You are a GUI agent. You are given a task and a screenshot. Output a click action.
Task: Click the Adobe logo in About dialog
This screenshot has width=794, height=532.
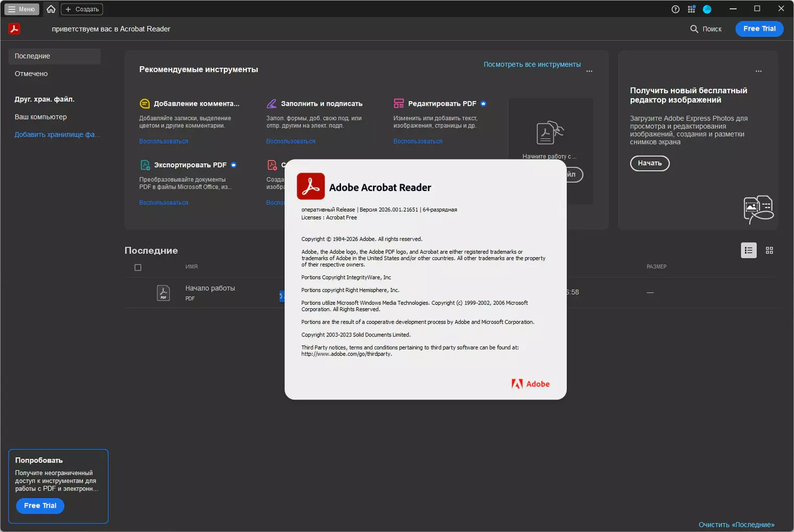click(531, 384)
